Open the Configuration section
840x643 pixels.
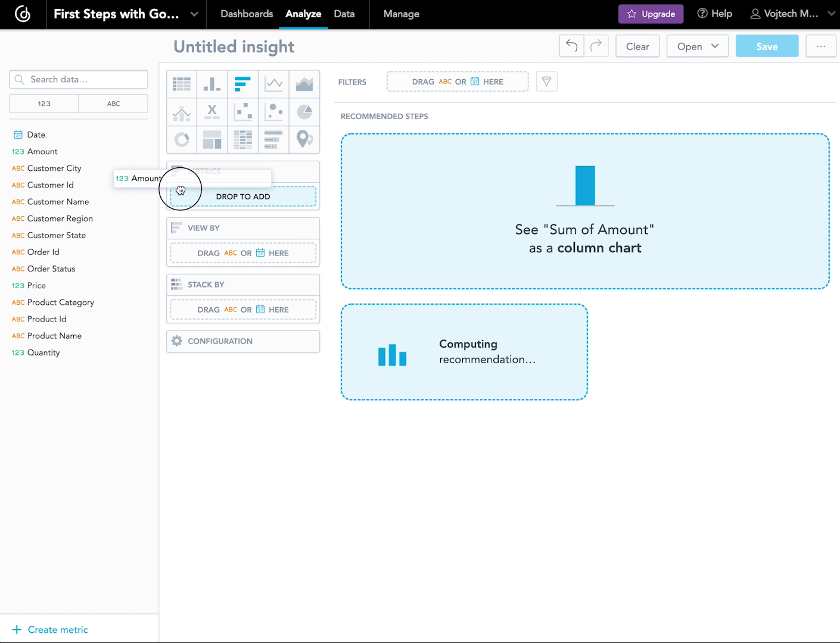[x=242, y=341]
